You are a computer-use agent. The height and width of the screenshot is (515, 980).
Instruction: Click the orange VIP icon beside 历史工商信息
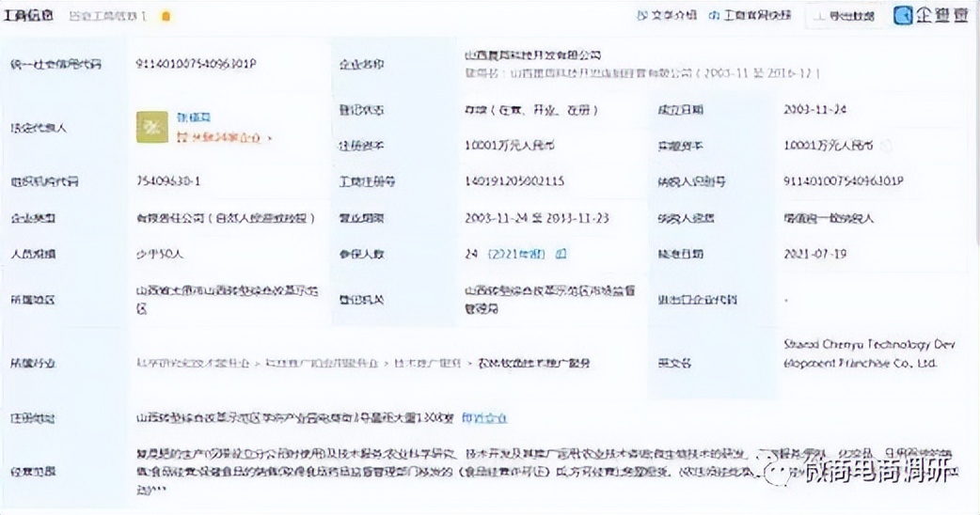pos(166,16)
